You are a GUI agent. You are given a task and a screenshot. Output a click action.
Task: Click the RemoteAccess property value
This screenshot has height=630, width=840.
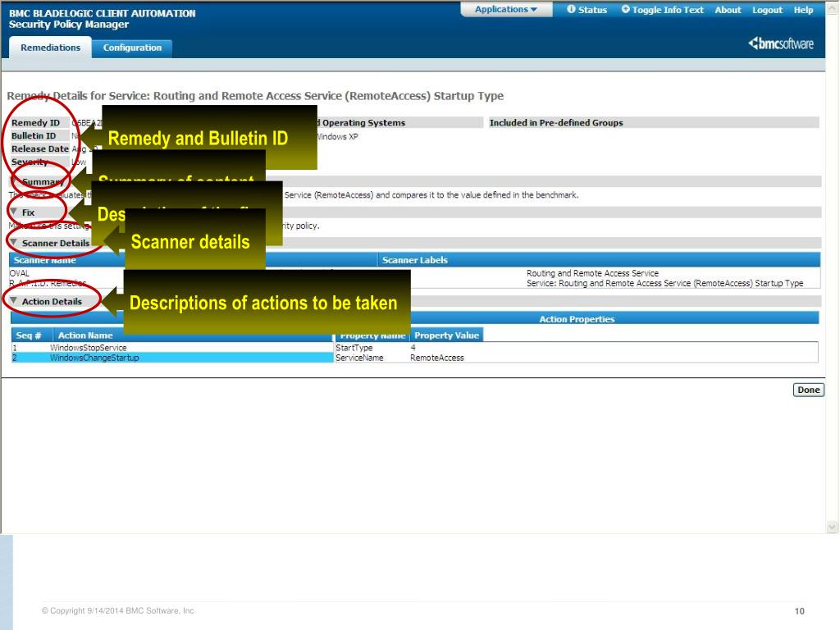(436, 358)
